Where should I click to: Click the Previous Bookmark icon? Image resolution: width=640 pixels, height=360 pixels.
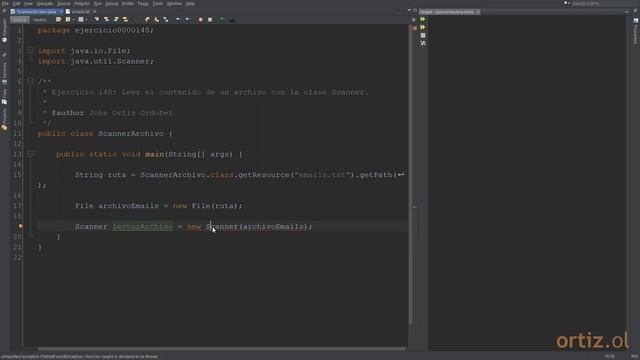pos(147,20)
